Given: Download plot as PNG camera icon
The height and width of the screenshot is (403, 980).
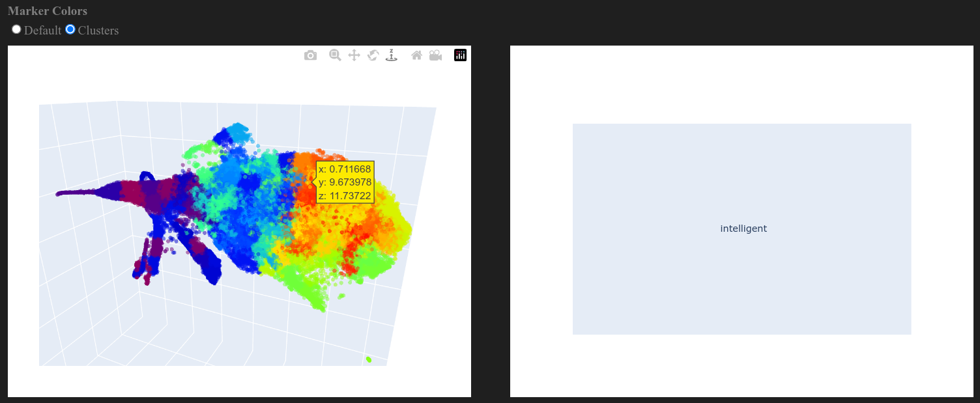Looking at the screenshot, I should click(x=310, y=55).
